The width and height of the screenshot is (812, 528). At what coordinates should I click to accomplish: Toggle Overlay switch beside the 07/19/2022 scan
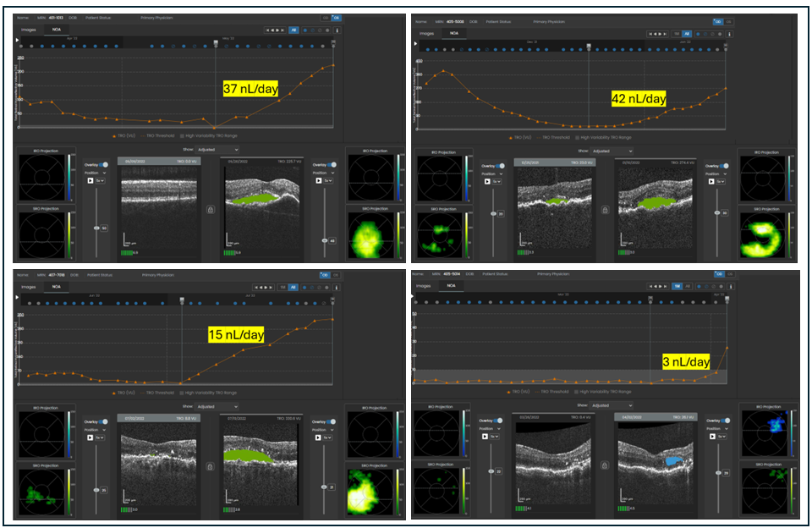pyautogui.click(x=332, y=421)
